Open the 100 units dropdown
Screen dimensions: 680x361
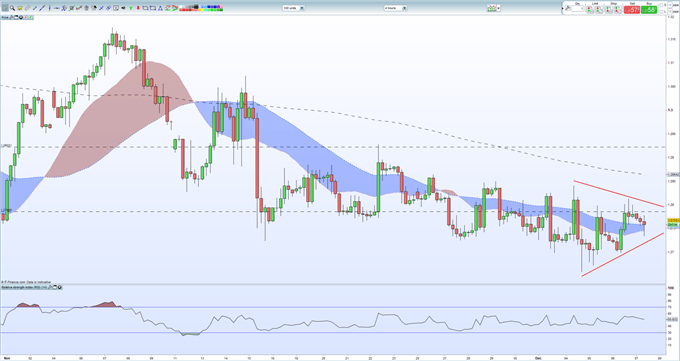[294, 8]
